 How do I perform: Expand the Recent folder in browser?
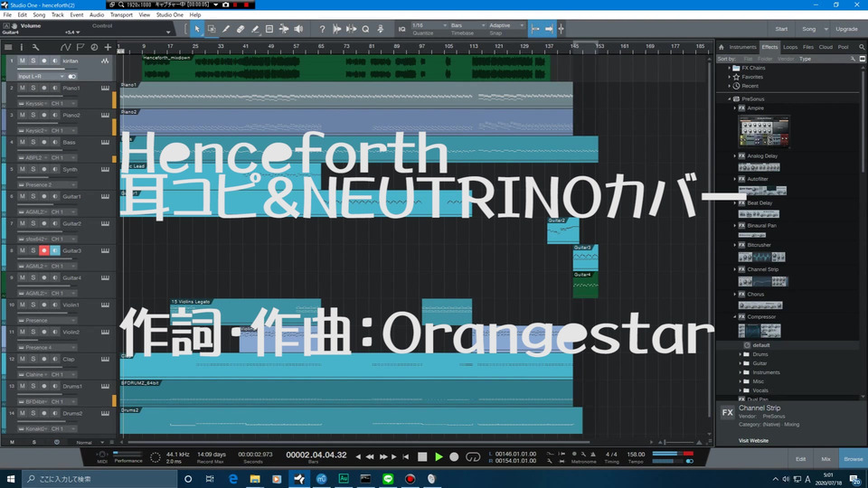click(730, 86)
